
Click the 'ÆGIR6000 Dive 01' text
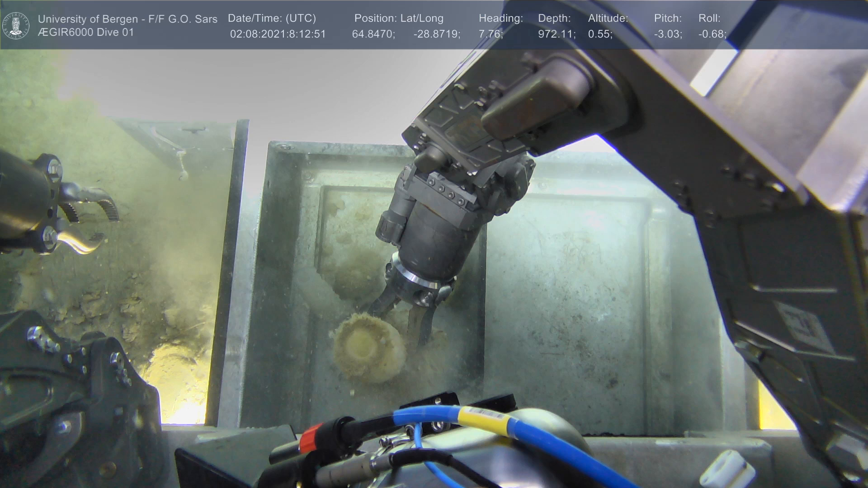86,33
